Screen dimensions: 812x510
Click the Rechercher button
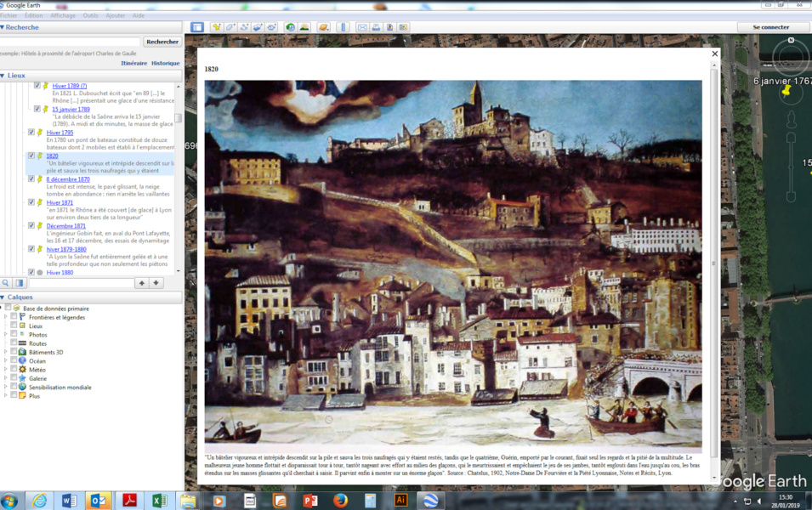coord(162,42)
